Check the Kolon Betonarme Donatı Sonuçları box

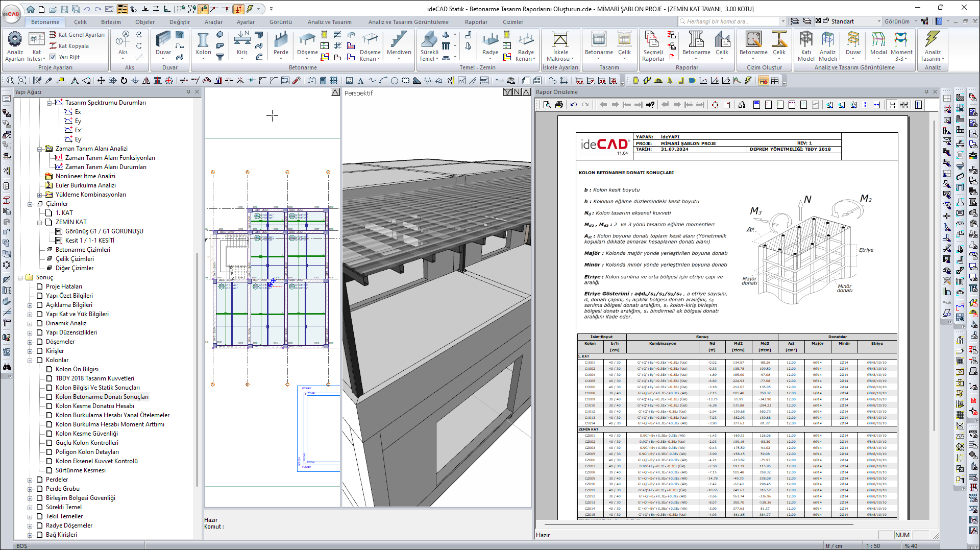(x=50, y=397)
